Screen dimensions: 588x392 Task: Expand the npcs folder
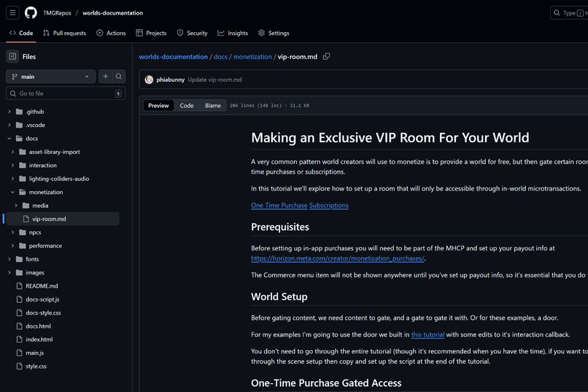(12, 232)
